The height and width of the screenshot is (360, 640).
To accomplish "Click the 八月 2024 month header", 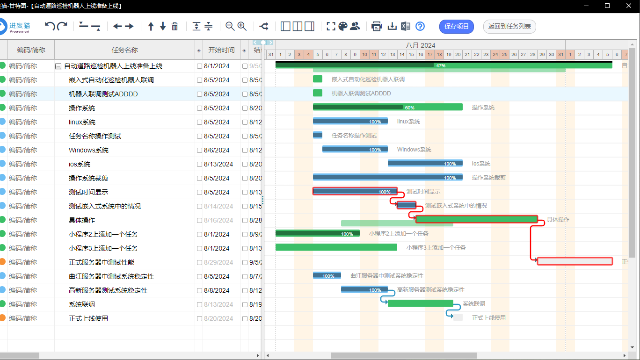I will 420,45.
